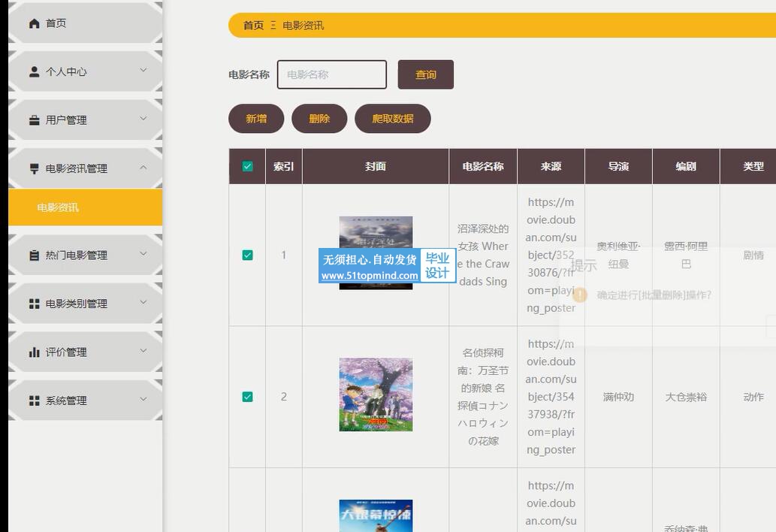Screen dimensions: 776x532
Task: Click the 名侦探柯南 movie name cell
Action: pyautogui.click(x=483, y=397)
